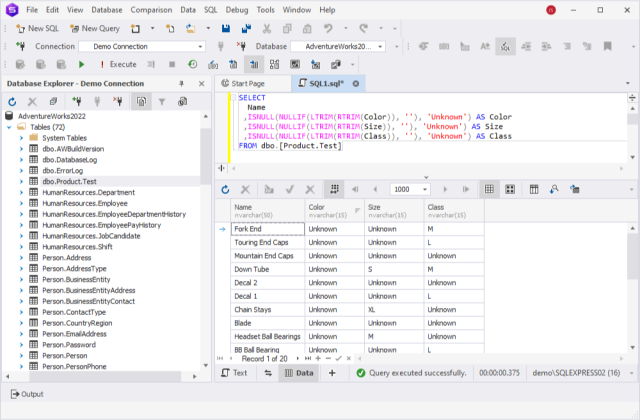The height and width of the screenshot is (420, 640).
Task: Switch to the Text results view
Action: 234,372
